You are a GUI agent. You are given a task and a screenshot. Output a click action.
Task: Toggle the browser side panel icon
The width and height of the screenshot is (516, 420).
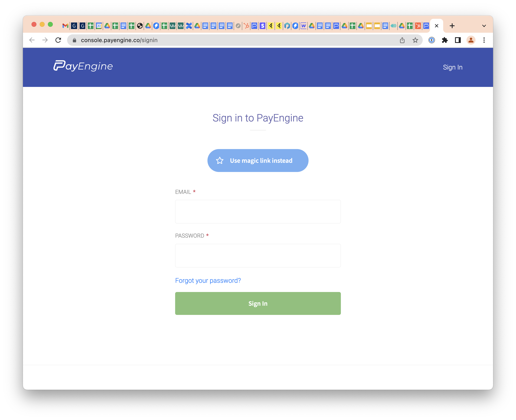[458, 40]
